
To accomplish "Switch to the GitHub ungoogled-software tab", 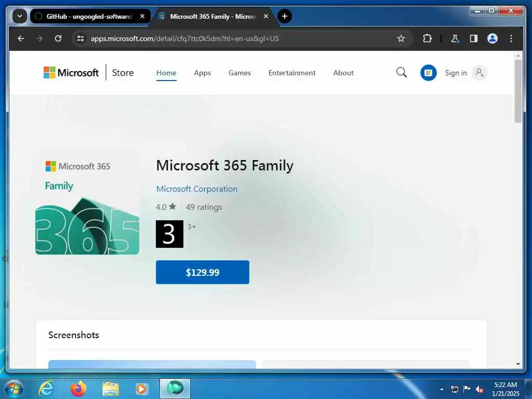I will tap(90, 16).
